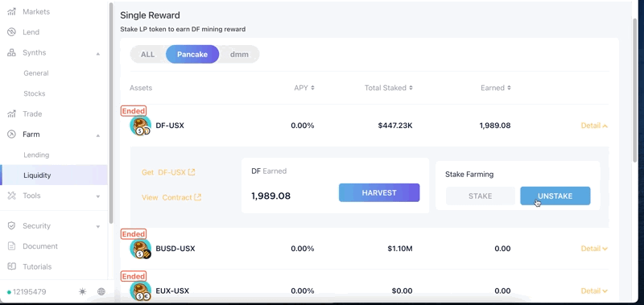Open the Stocks synths page

[x=35, y=93]
